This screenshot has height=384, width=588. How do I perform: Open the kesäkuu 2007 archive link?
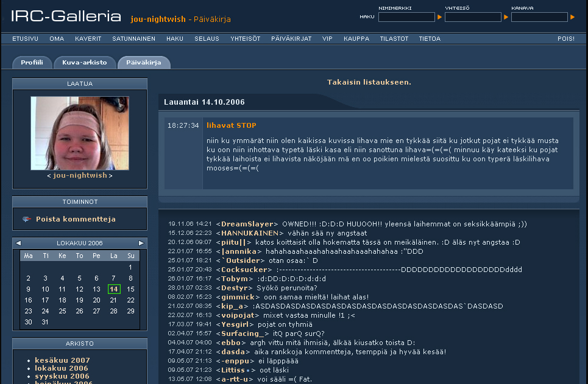point(62,360)
